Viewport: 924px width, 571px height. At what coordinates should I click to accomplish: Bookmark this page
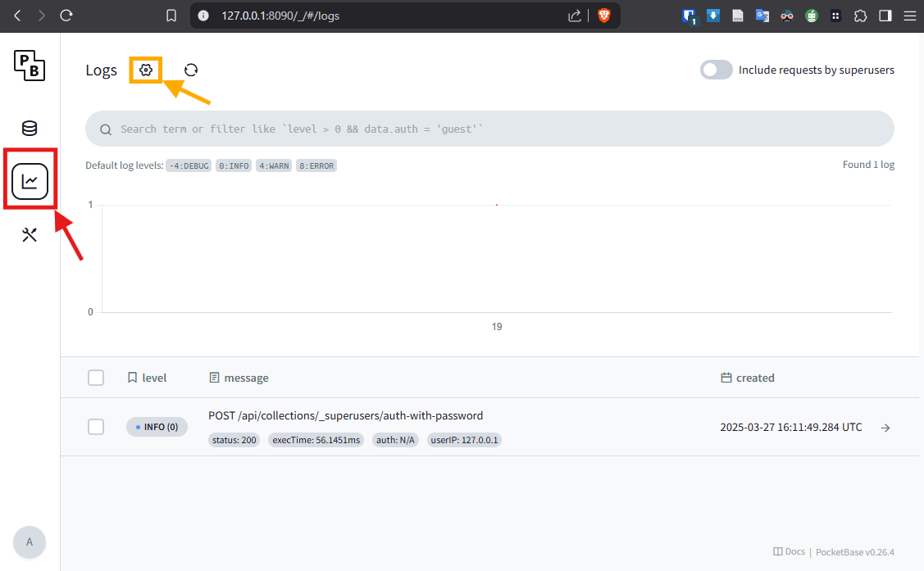(x=171, y=16)
